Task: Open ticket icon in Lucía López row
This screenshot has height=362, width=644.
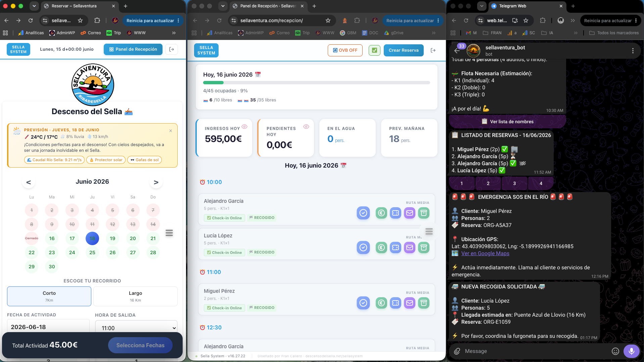Action: point(396,247)
